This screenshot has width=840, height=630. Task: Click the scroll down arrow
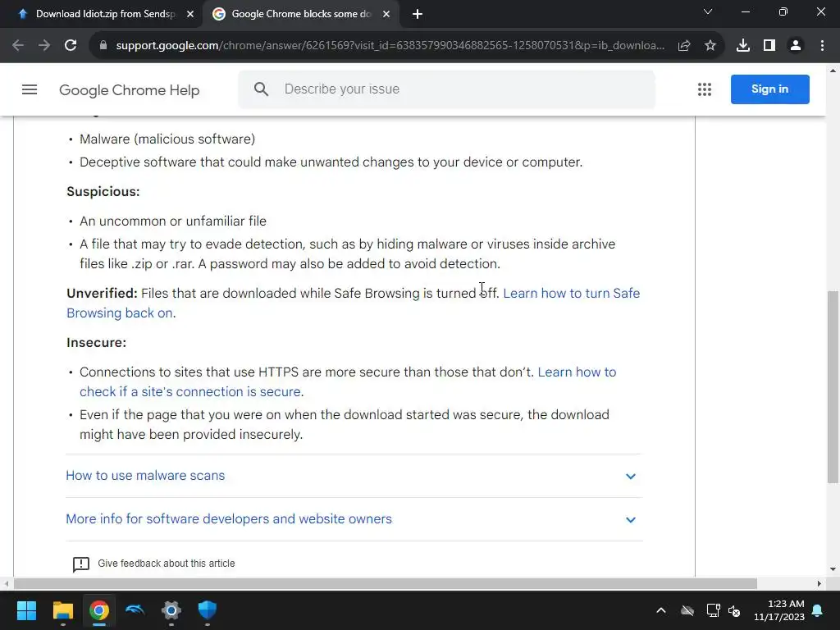coord(833,569)
